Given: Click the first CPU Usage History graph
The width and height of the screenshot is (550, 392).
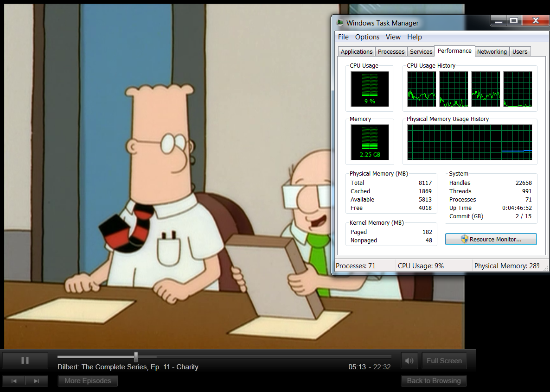Looking at the screenshot, I should click(x=422, y=89).
